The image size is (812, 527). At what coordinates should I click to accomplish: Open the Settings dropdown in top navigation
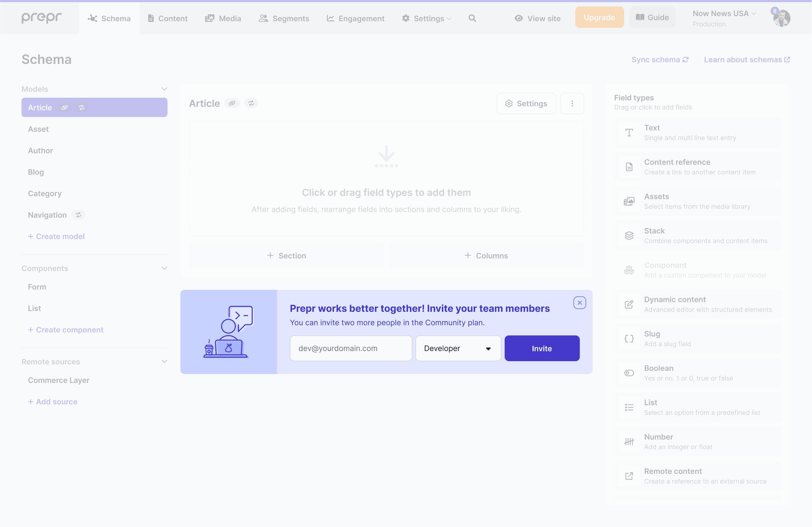(x=427, y=19)
